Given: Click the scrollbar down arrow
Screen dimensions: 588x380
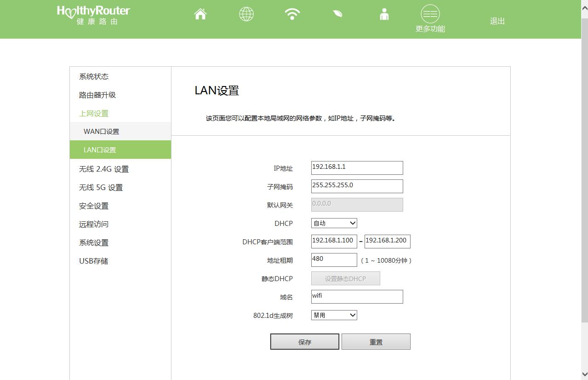Looking at the screenshot, I should (584, 374).
